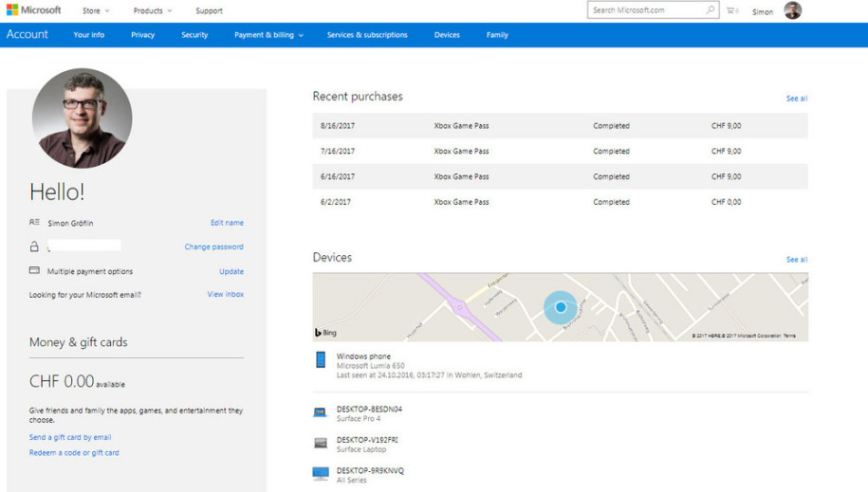Screen dimensions: 868x492
Task: Click the large profile photo
Action: (x=82, y=118)
